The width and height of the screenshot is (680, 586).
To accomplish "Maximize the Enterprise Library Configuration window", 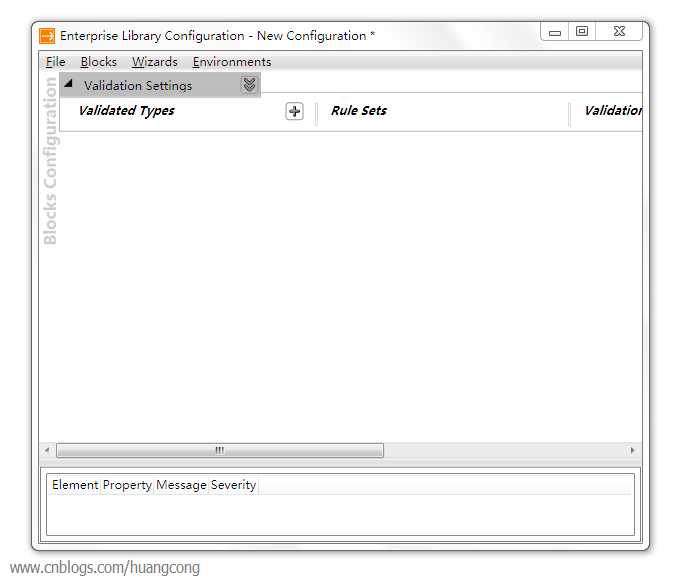I will pyautogui.click(x=582, y=31).
